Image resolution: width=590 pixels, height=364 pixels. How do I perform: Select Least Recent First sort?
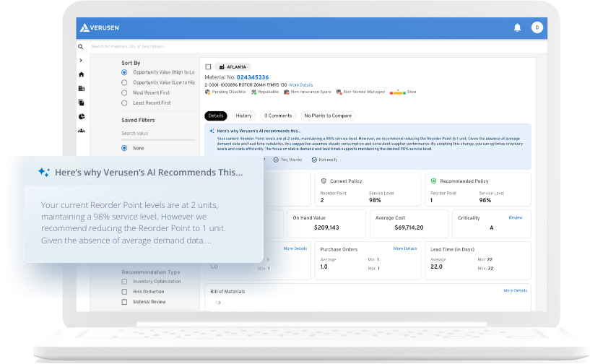pos(124,103)
